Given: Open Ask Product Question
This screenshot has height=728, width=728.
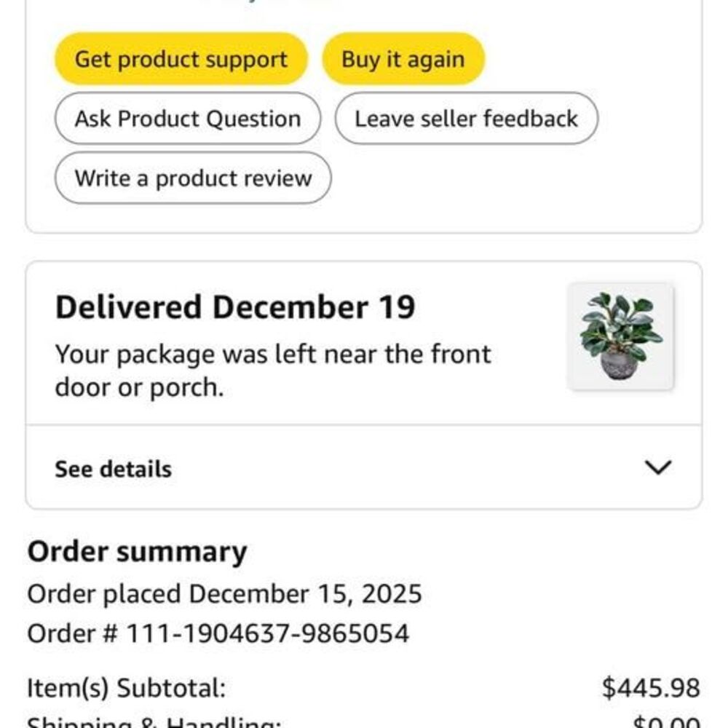Looking at the screenshot, I should coord(187,119).
